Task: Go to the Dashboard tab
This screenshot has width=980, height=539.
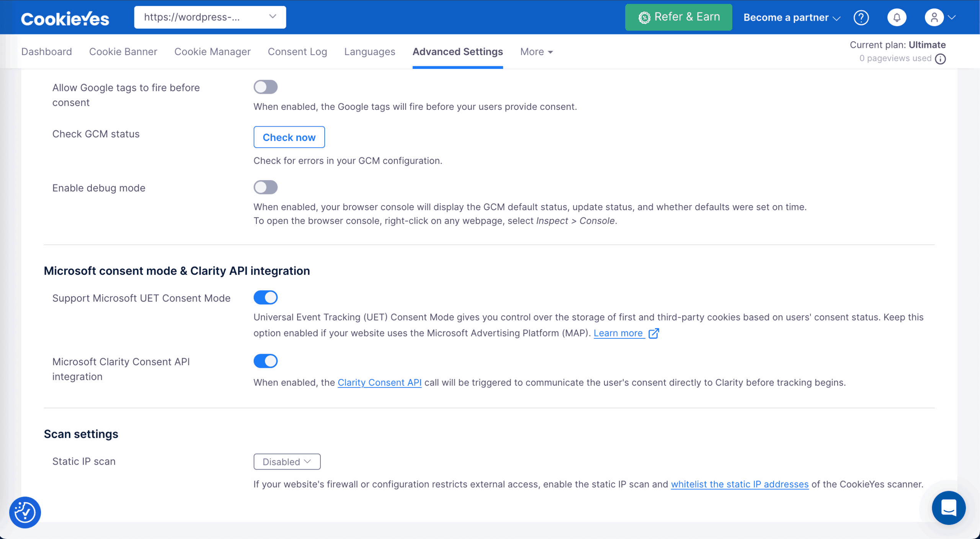Action: coord(46,52)
